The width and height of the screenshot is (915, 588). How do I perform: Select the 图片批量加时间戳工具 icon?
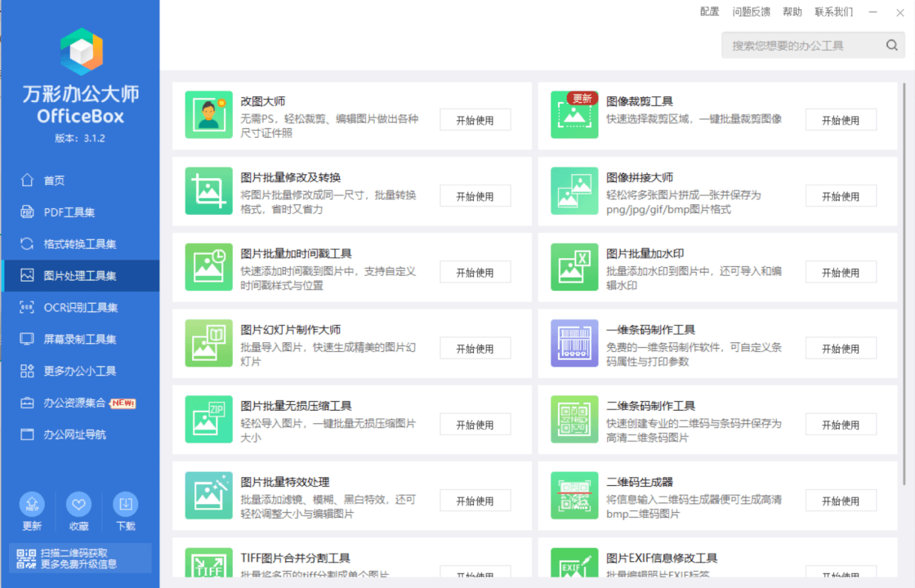point(209,266)
